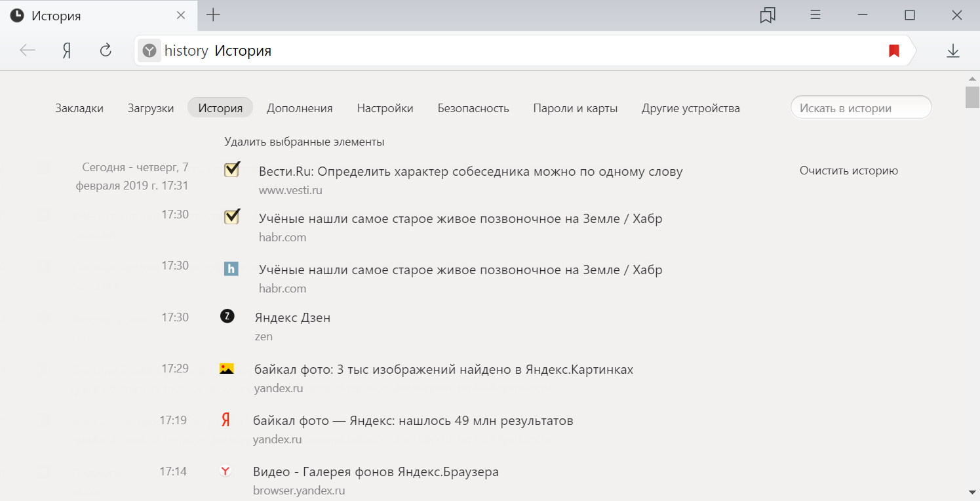
Task: Open Видео - Галерея фонов entry
Action: 376,471
